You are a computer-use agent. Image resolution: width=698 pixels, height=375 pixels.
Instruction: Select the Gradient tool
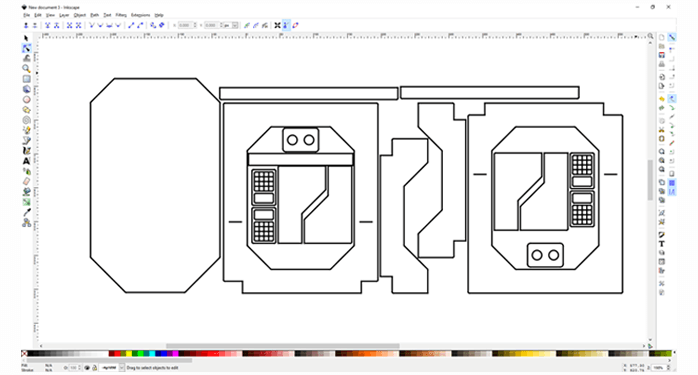[x=26, y=202]
